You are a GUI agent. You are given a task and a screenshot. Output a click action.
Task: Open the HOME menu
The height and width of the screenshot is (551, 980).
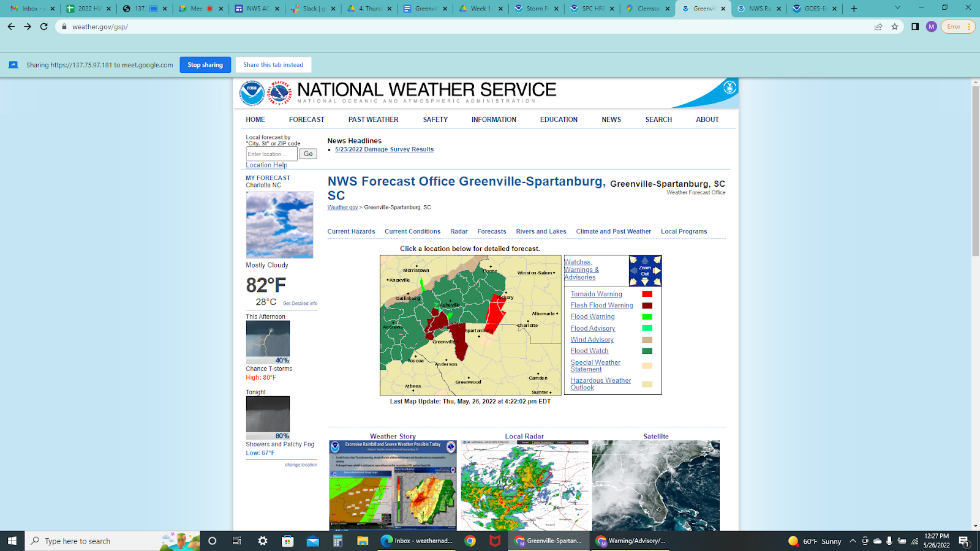(255, 119)
